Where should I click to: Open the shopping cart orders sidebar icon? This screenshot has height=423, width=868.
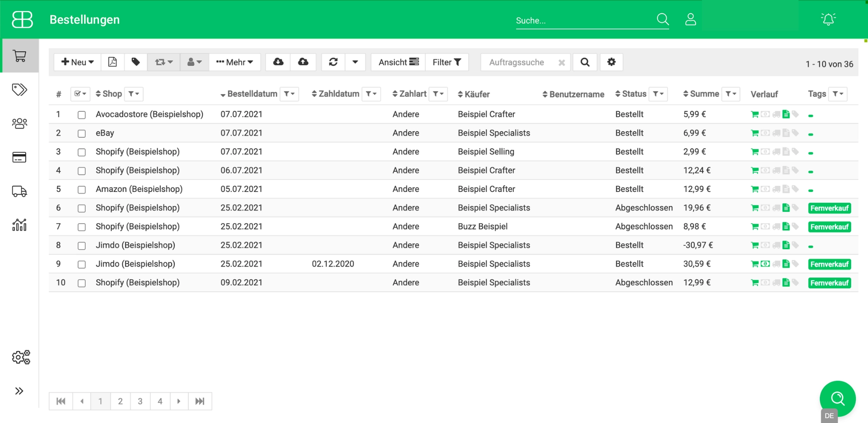point(20,56)
